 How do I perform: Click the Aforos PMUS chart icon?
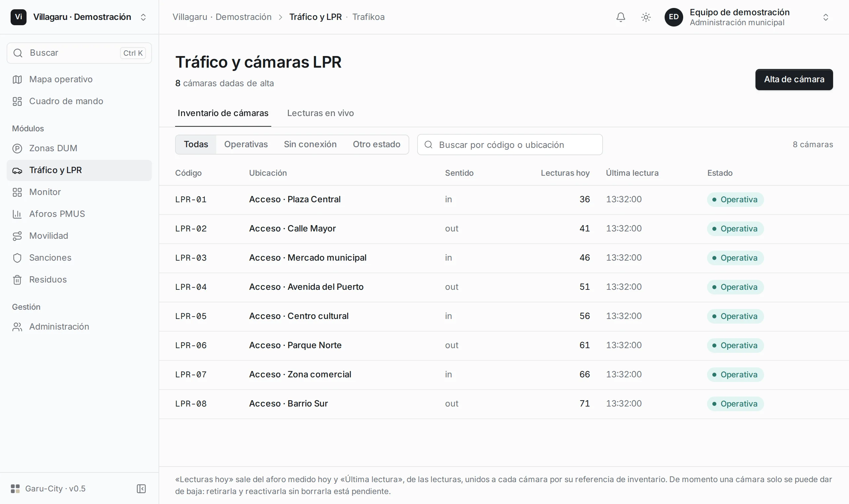point(17,214)
